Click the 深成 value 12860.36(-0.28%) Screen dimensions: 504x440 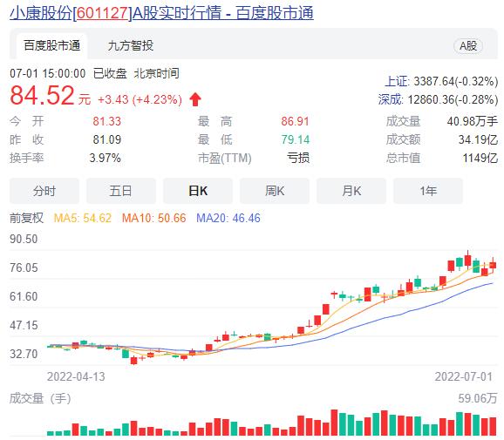pos(453,99)
